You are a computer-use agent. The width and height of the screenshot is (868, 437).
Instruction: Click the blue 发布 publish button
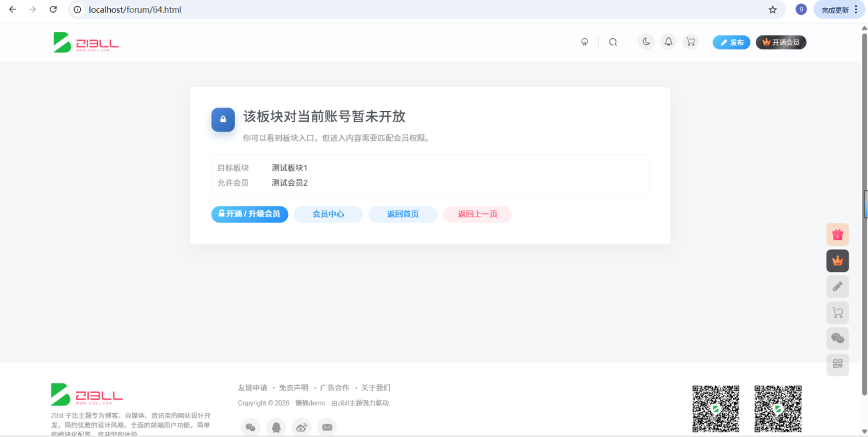(x=731, y=42)
